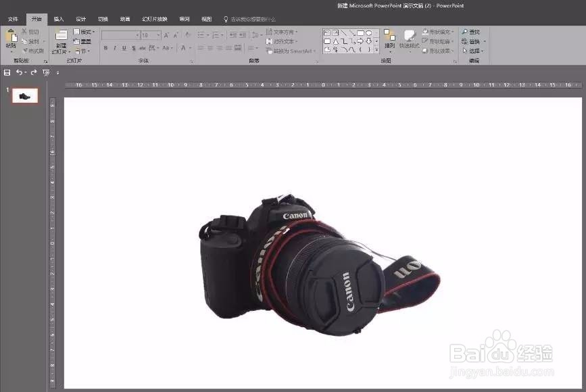Image resolution: width=586 pixels, height=392 pixels.
Task: Open the File (文件) tab
Action: click(13, 19)
